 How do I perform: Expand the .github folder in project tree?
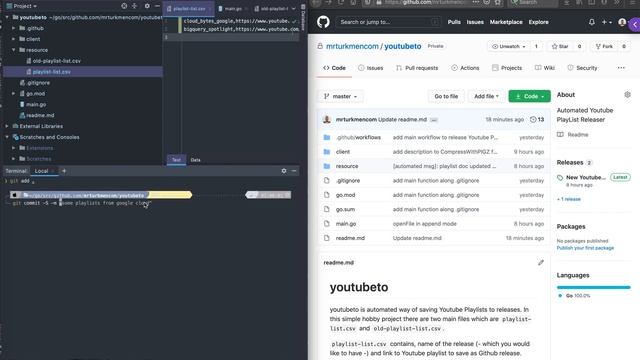coord(13,28)
